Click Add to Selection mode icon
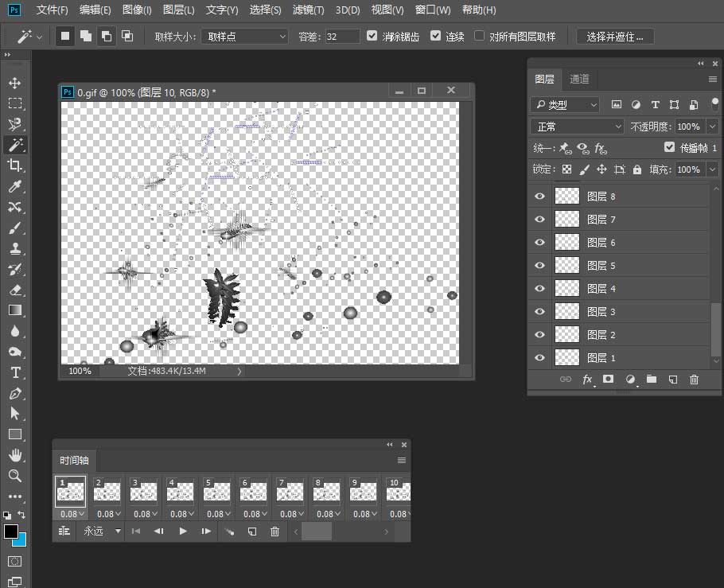Screen dimensions: 724x588 [x=86, y=36]
